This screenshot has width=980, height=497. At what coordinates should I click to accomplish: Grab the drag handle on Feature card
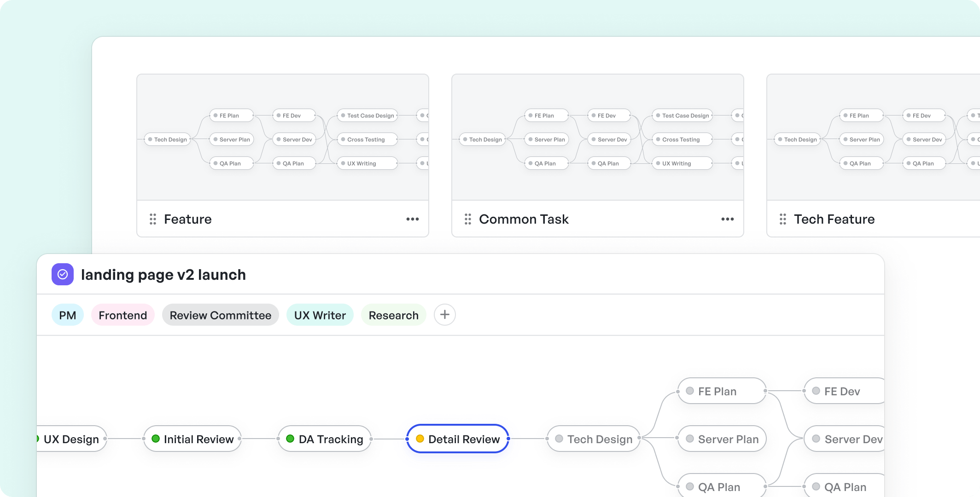point(153,219)
